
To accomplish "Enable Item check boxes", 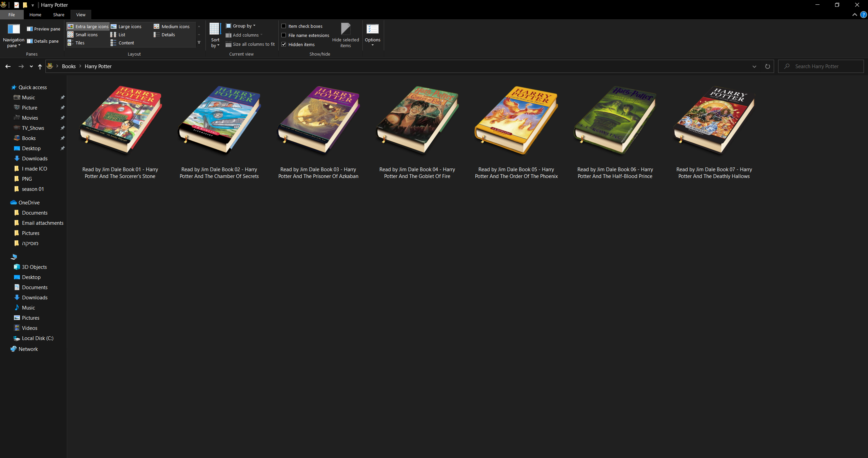I will 284,26.
